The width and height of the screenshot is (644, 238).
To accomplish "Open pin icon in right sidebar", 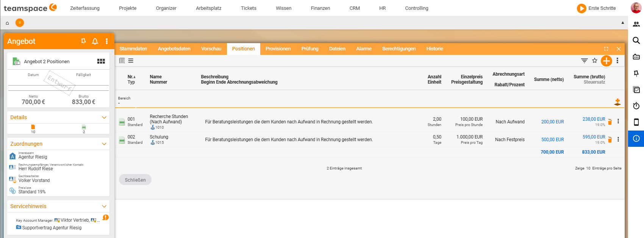I will click(x=636, y=73).
